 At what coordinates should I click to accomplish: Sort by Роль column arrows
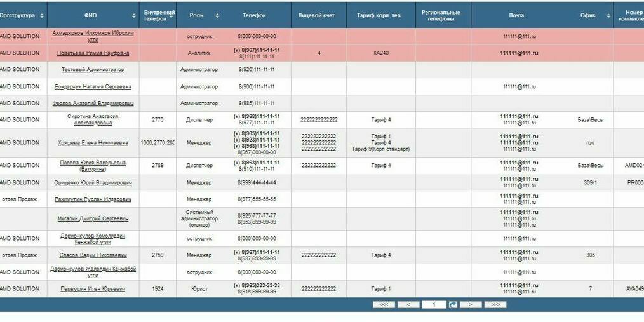tap(217, 15)
